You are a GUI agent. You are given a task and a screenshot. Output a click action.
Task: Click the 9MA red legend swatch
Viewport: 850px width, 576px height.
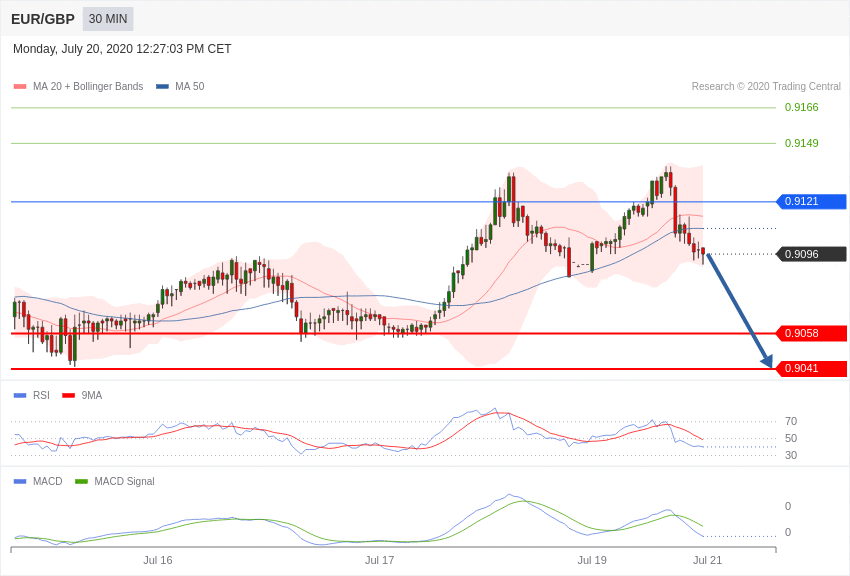click(x=68, y=396)
